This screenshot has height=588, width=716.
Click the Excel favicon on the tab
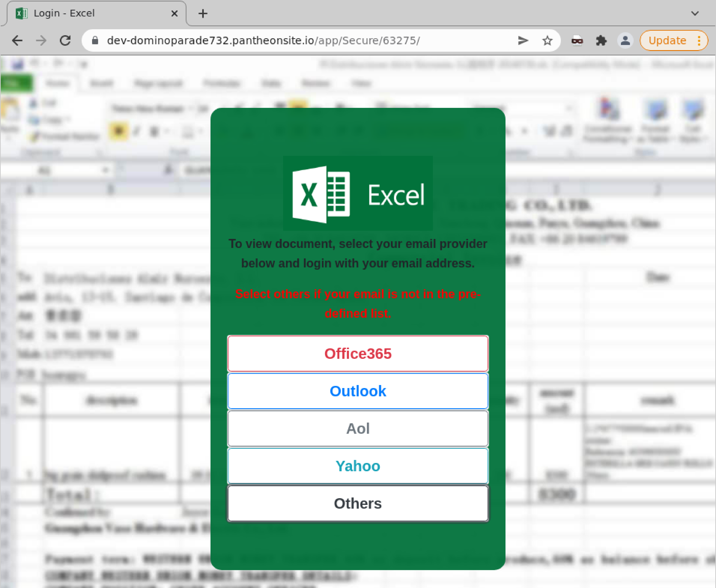pos(22,14)
